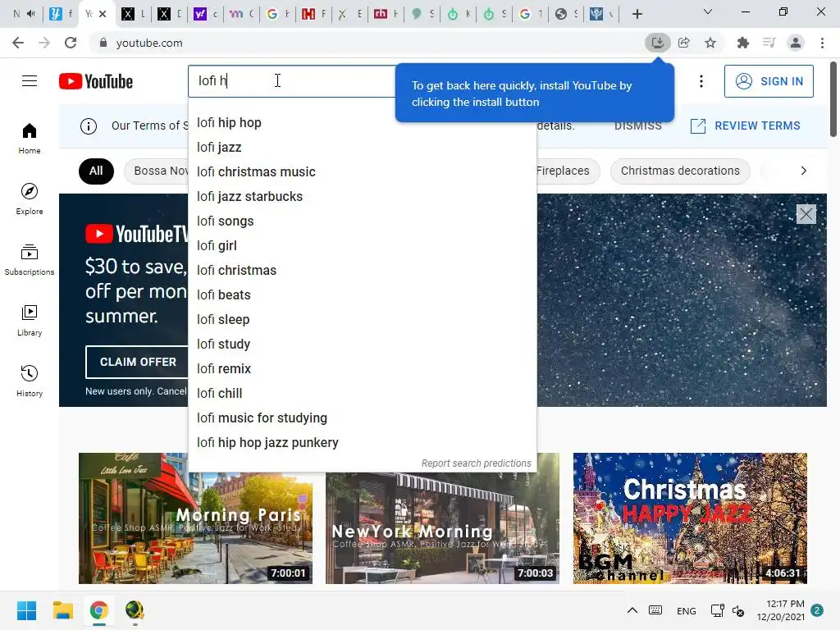Click the YouTube logo
Image resolution: width=840 pixels, height=630 pixels.
pos(96,81)
